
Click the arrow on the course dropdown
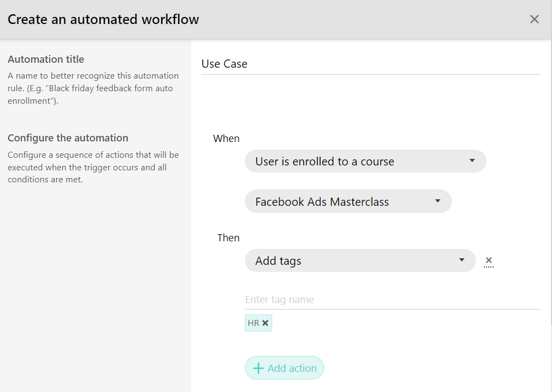point(438,201)
